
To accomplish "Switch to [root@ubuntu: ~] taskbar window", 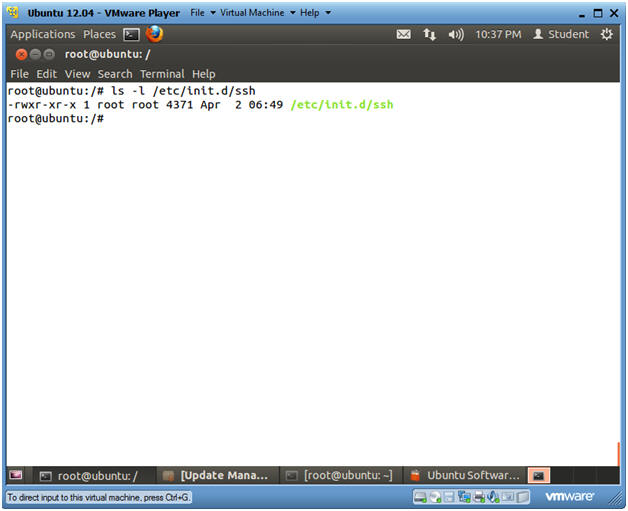I will pos(340,476).
